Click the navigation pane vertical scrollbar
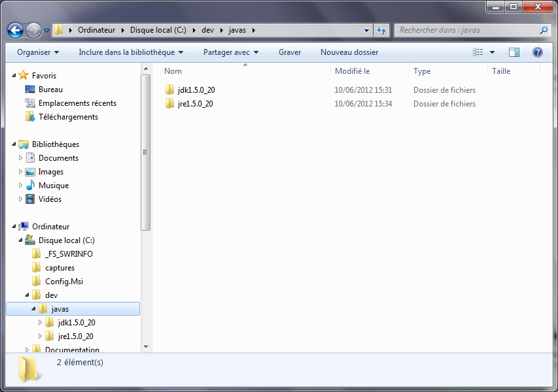The width and height of the screenshot is (558, 392). coord(146,152)
